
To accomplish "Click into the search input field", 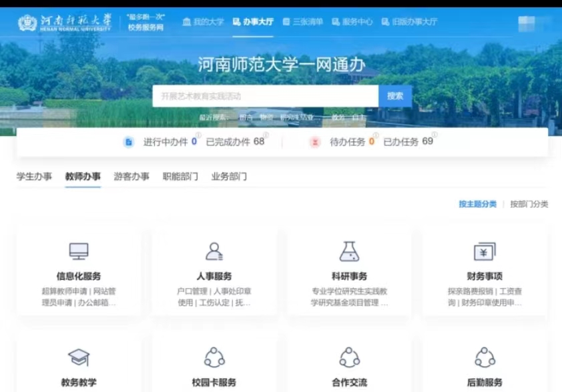I will click(265, 96).
